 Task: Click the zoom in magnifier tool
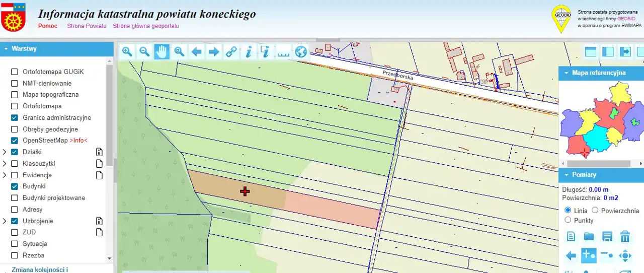tap(127, 51)
